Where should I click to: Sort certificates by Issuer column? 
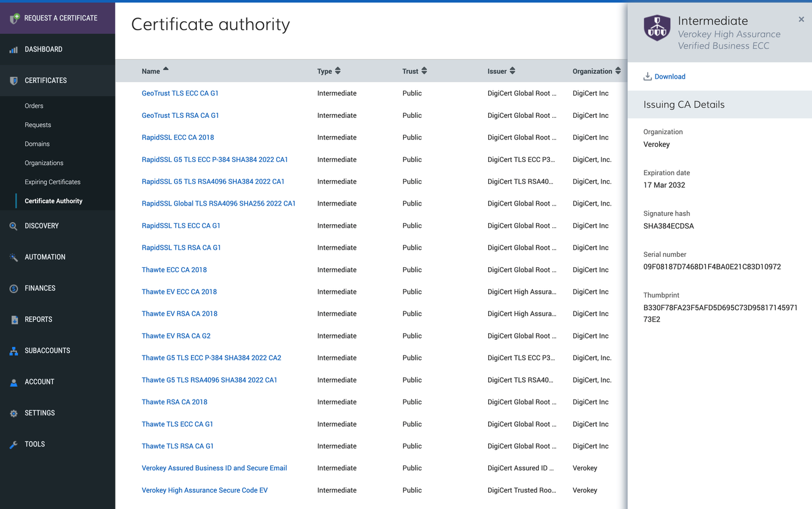[511, 70]
